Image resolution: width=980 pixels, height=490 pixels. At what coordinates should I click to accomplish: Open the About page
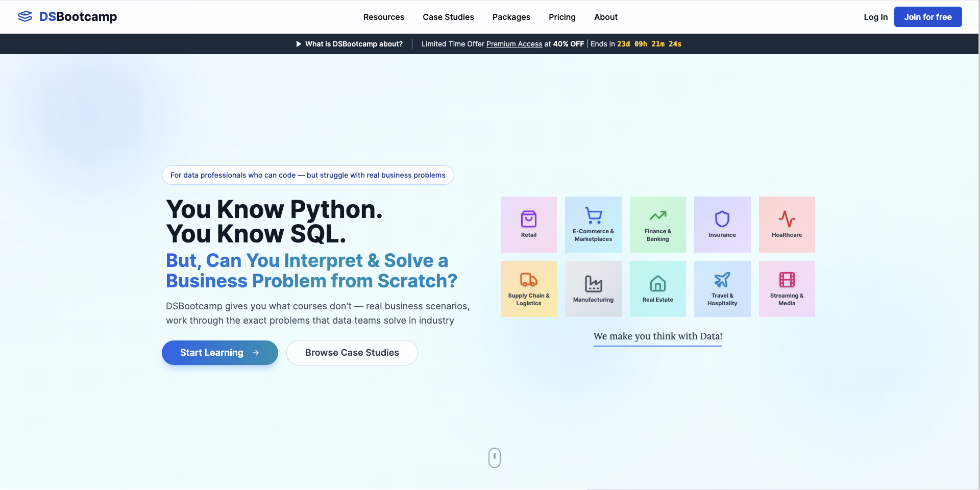point(606,17)
